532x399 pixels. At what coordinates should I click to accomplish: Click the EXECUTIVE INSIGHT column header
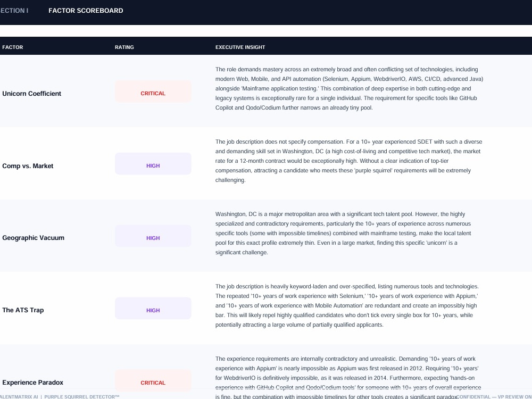point(240,47)
